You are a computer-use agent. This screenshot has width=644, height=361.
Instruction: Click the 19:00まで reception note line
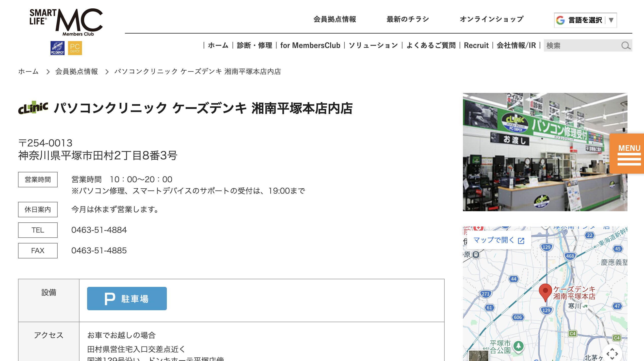tap(188, 191)
